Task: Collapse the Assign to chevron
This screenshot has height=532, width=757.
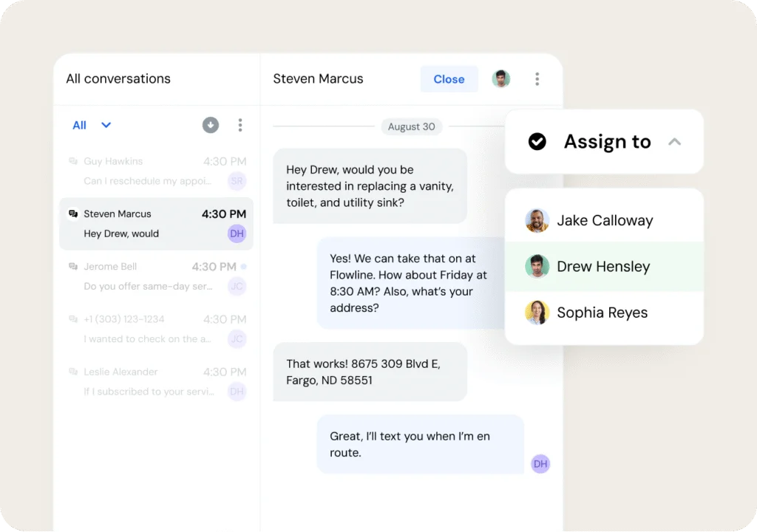Action: pos(674,142)
